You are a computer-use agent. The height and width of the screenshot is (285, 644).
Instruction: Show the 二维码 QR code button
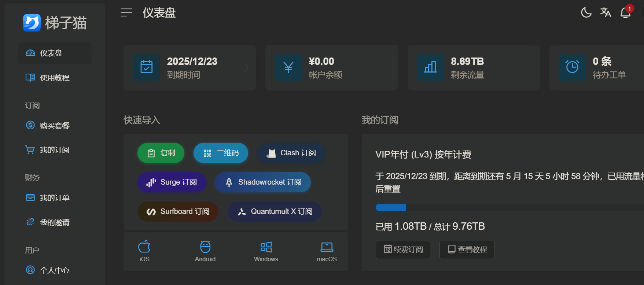pyautogui.click(x=221, y=153)
